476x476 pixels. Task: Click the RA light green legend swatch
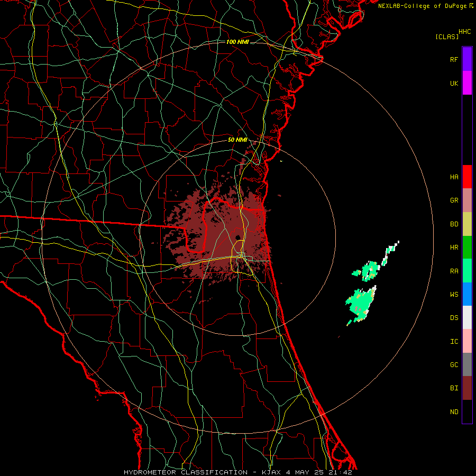coord(467,271)
